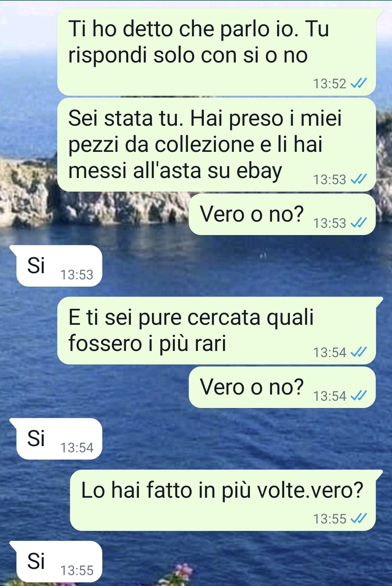Tap the read receipt ticks at 13:52
Screen dimensions: 392x586
click(359, 84)
